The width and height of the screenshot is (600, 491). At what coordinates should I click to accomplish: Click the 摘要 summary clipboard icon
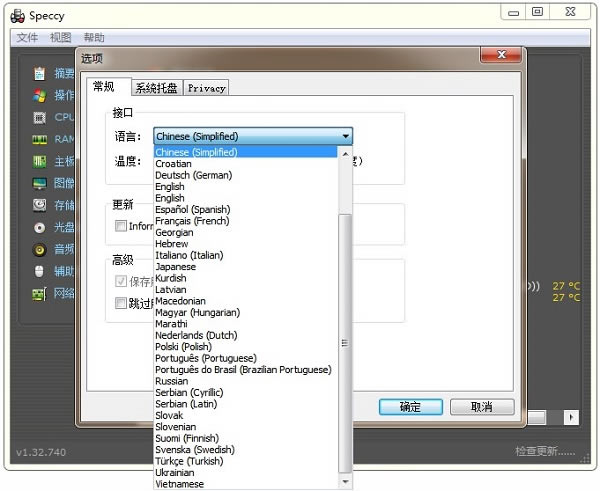[39, 73]
